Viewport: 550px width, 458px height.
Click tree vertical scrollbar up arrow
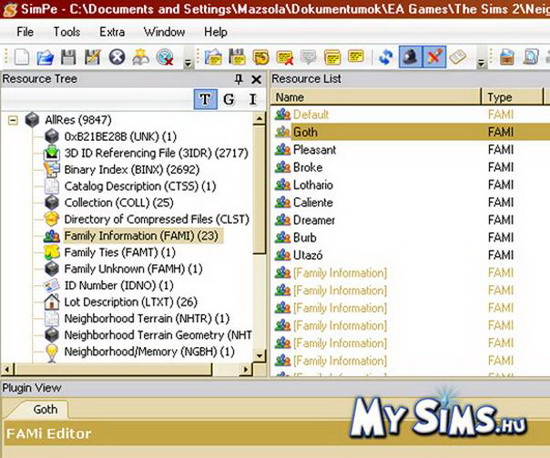(x=259, y=119)
